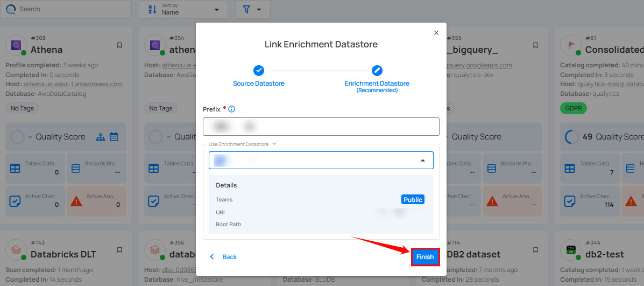This screenshot has height=286, width=644.
Task: Open the Sort by Name dropdown
Action: pos(183,9)
